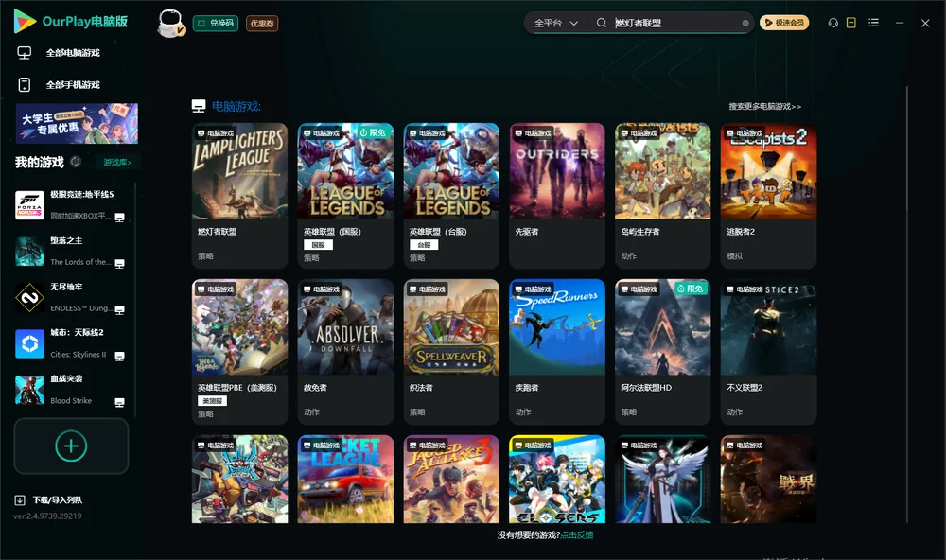The image size is (946, 560).
Task: Refresh my games list icon
Action: pyautogui.click(x=76, y=162)
